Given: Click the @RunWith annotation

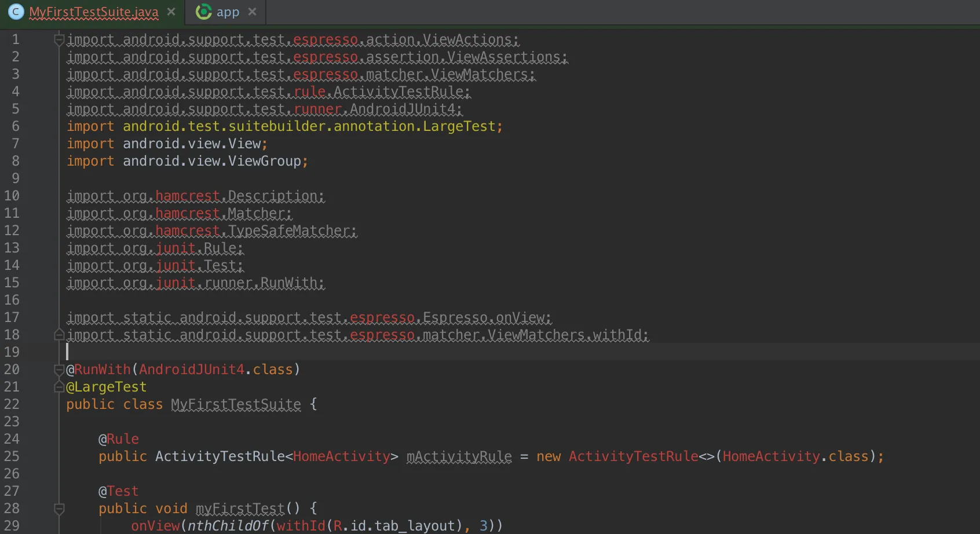Looking at the screenshot, I should (x=98, y=370).
